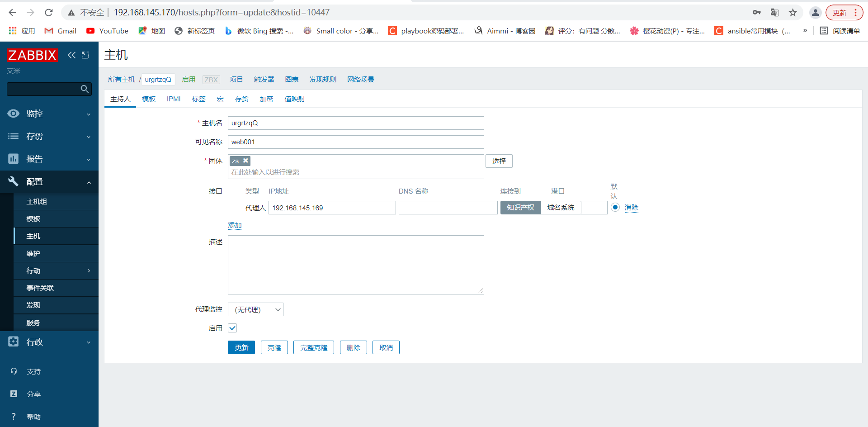
Task: Switch to the 加密 tab
Action: [266, 99]
